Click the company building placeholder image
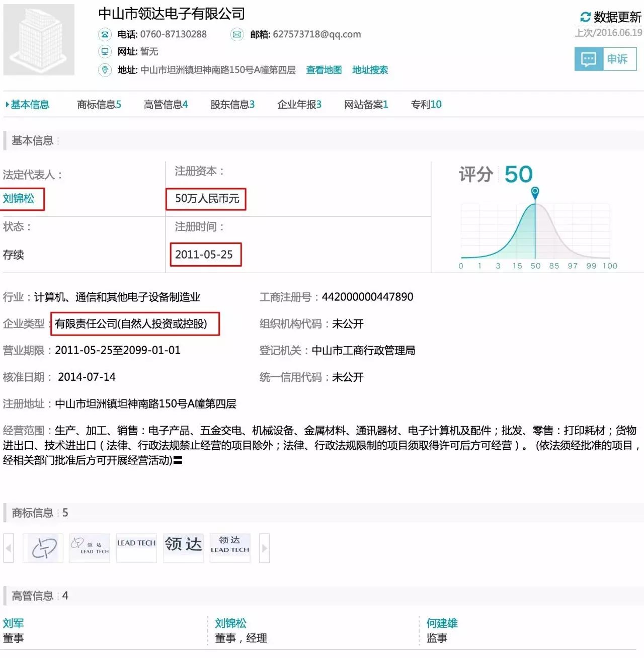Viewport: 644px width, 658px height. click(x=38, y=39)
